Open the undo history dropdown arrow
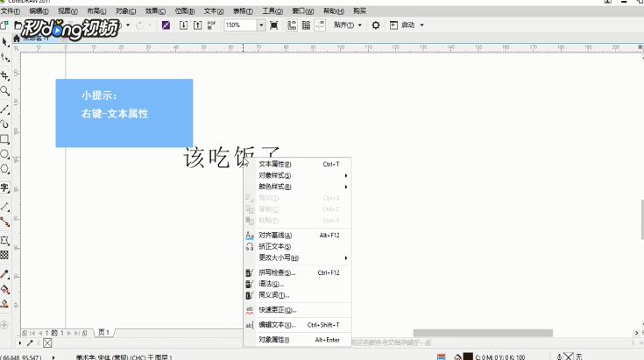Screen dimensions: 644x360 pyautogui.click(x=128, y=25)
